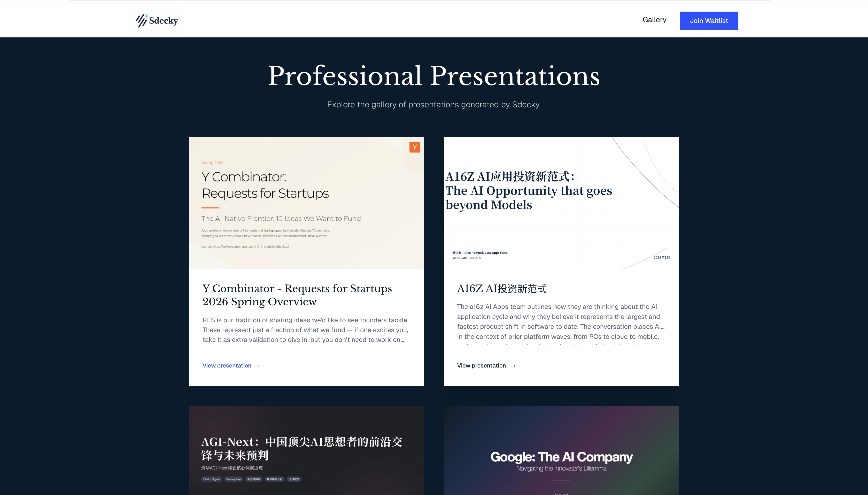The height and width of the screenshot is (495, 868).
Task: Click the 'Chat to Agent' tag pill
Action: (211, 479)
